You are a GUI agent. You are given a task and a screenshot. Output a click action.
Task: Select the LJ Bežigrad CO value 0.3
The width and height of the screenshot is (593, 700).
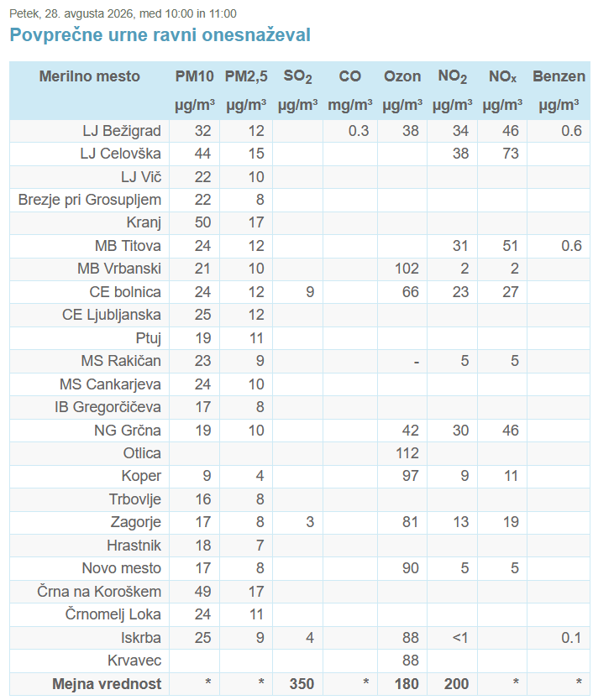click(359, 131)
